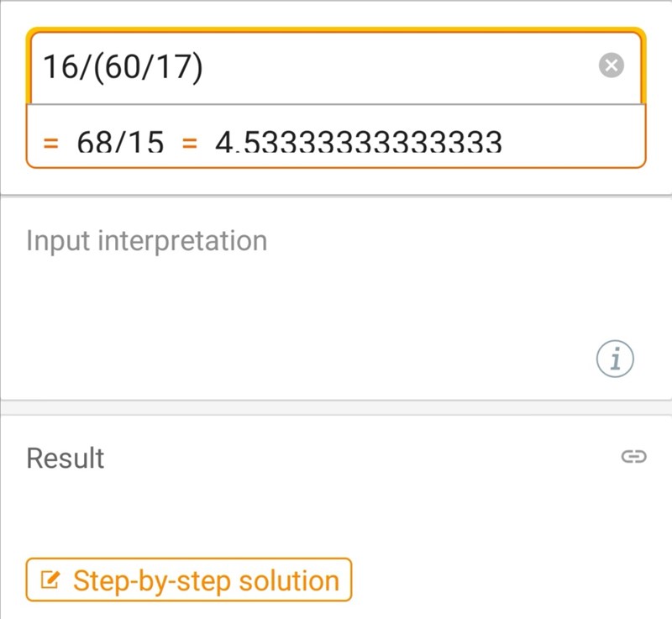Focus the input field containing 16/(60/17)

point(336,67)
